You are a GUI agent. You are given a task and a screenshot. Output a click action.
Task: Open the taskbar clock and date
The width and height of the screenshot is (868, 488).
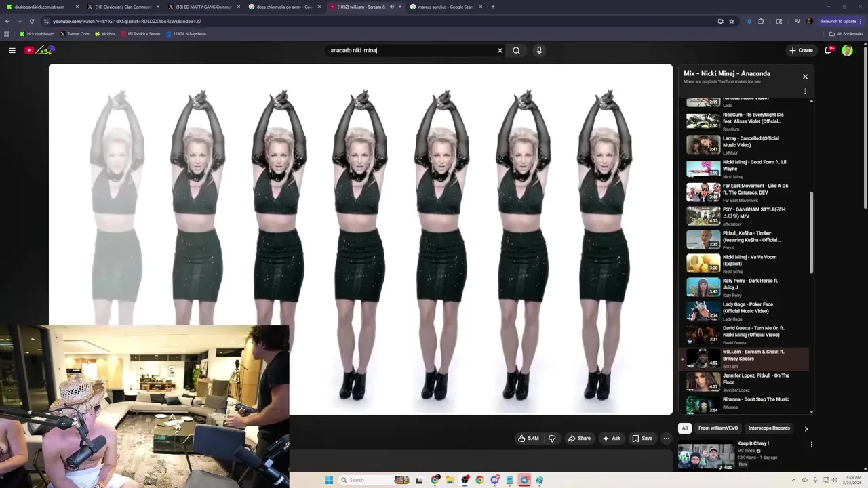[852, 480]
